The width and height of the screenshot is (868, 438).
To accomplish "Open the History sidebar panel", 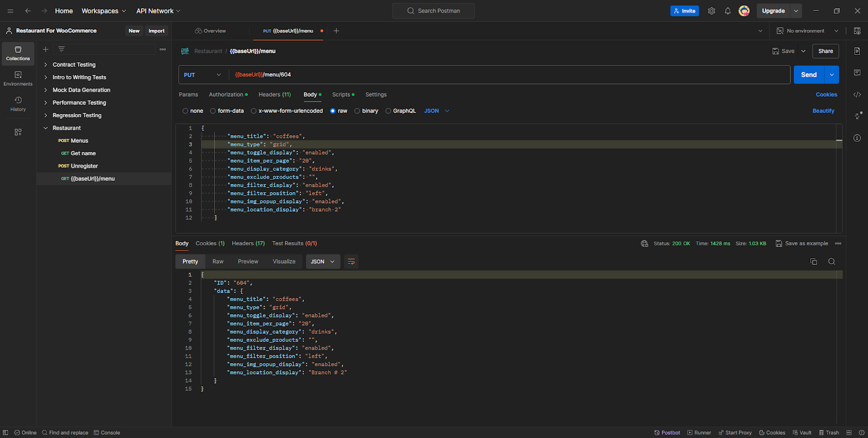I will pos(18,104).
